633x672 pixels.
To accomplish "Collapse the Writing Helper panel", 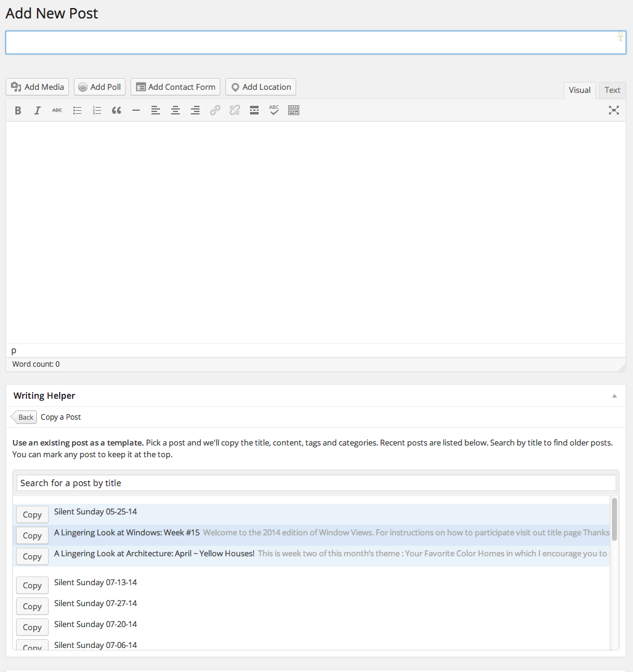I will coord(614,396).
